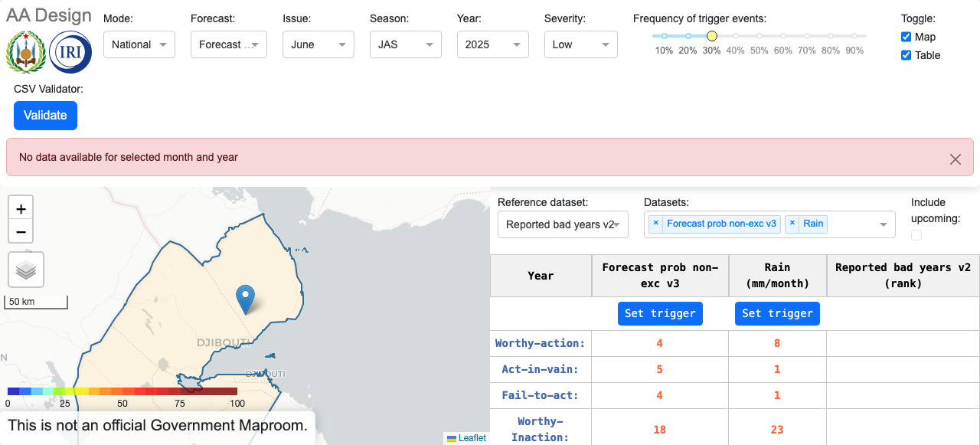Click the zoom-out minus icon on the map
The image size is (980, 445).
pos(21,231)
